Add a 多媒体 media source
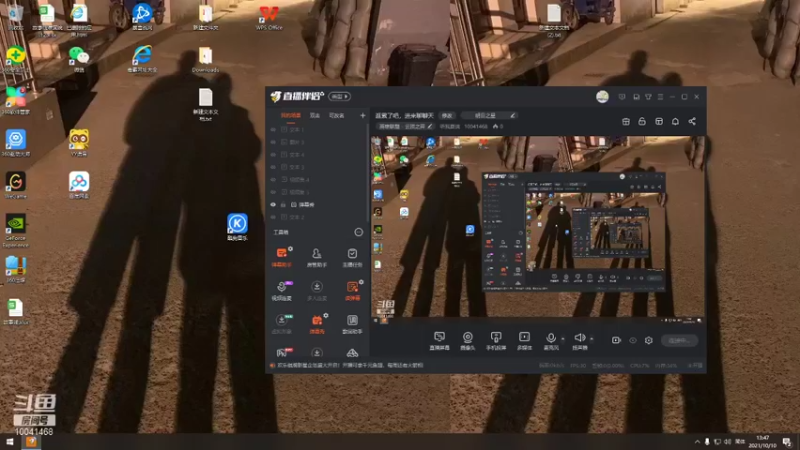The height and width of the screenshot is (450, 800). pos(524,340)
